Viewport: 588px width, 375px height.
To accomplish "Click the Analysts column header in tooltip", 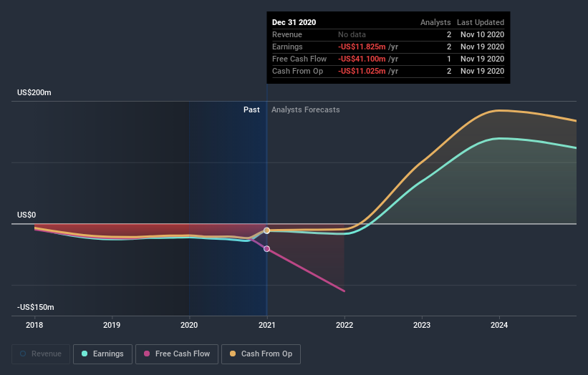I will point(435,22).
